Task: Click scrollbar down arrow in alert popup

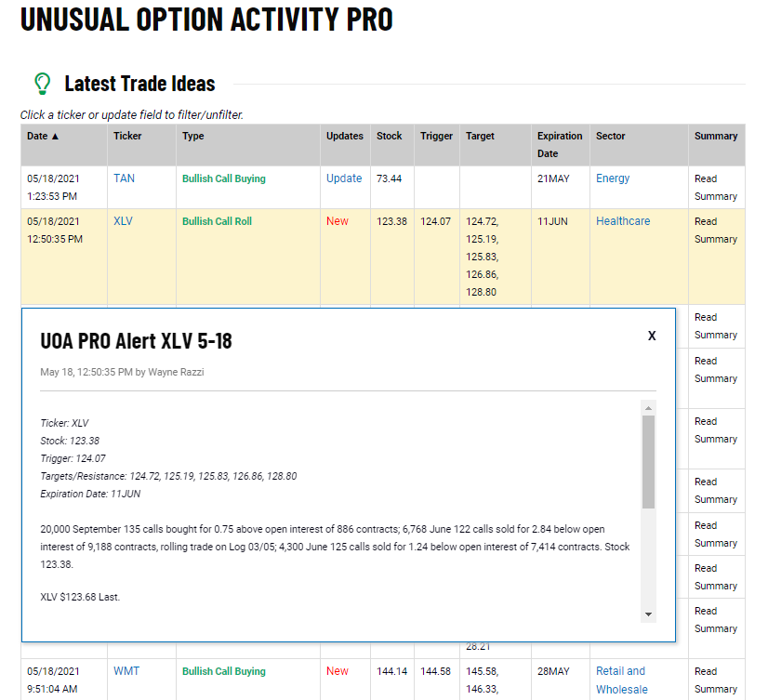Action: click(x=648, y=614)
